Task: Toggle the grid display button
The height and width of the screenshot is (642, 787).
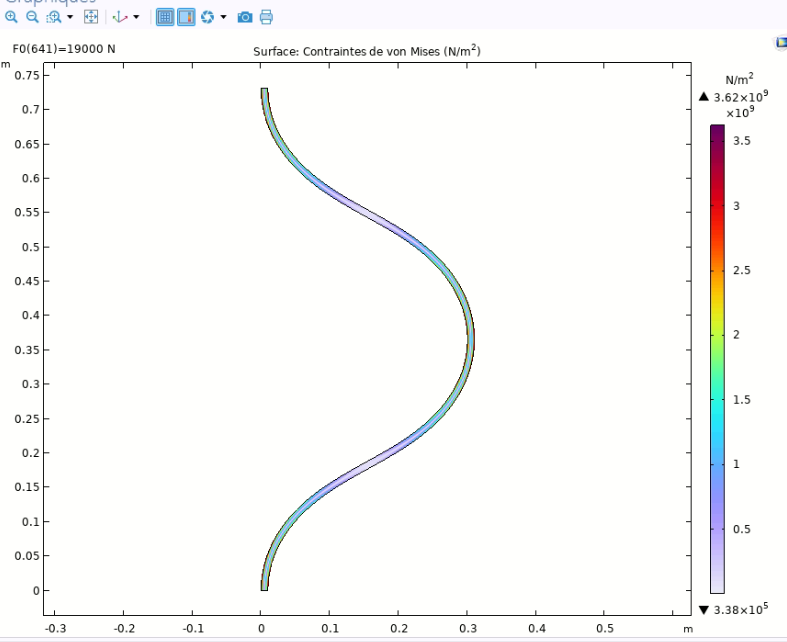Action: tap(166, 17)
